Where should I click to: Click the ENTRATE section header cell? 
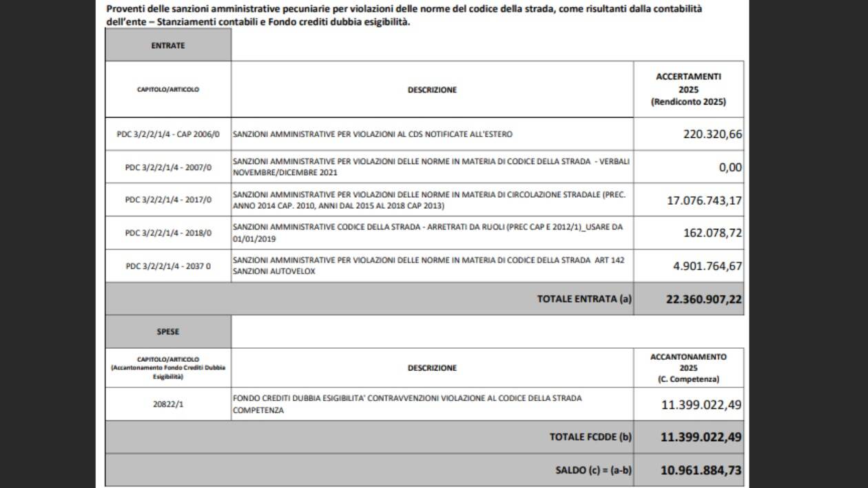click(168, 45)
